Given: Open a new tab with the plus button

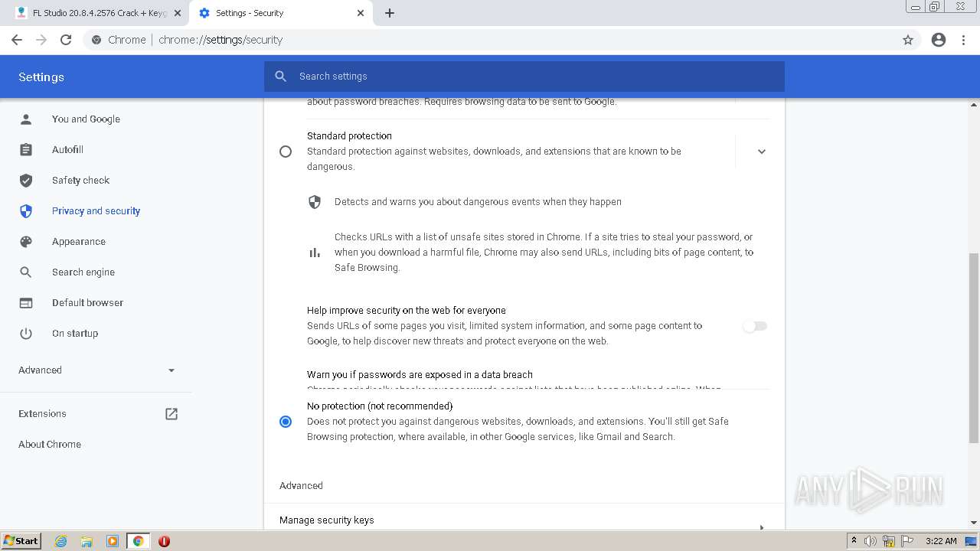Looking at the screenshot, I should point(390,13).
